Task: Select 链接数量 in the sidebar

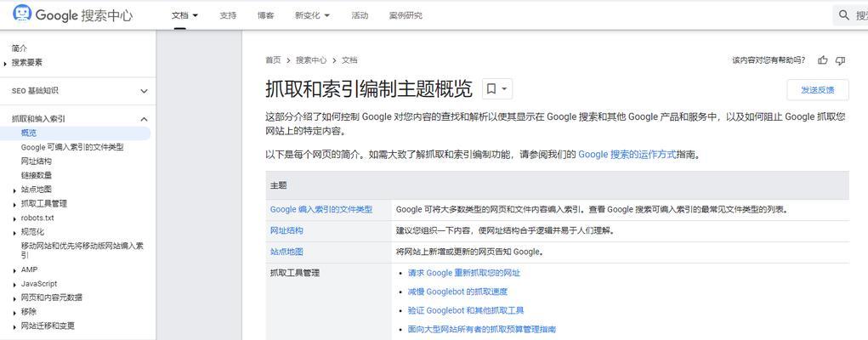Action: click(37, 176)
